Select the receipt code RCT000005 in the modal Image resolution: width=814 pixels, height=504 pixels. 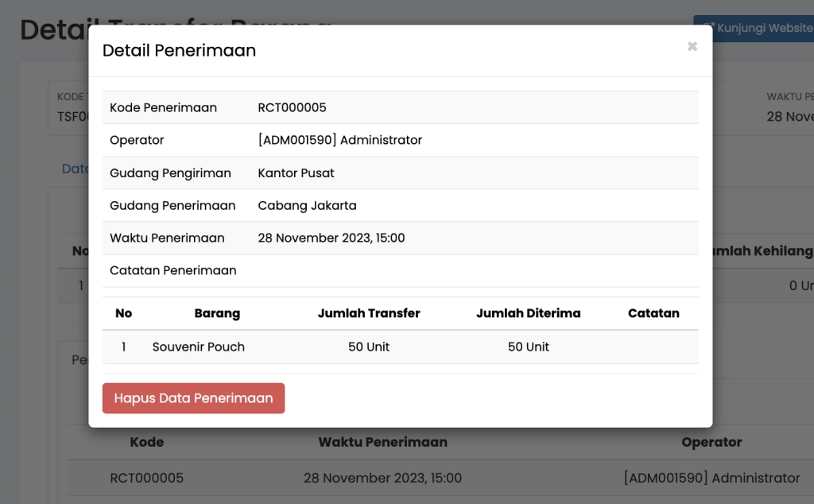click(293, 107)
